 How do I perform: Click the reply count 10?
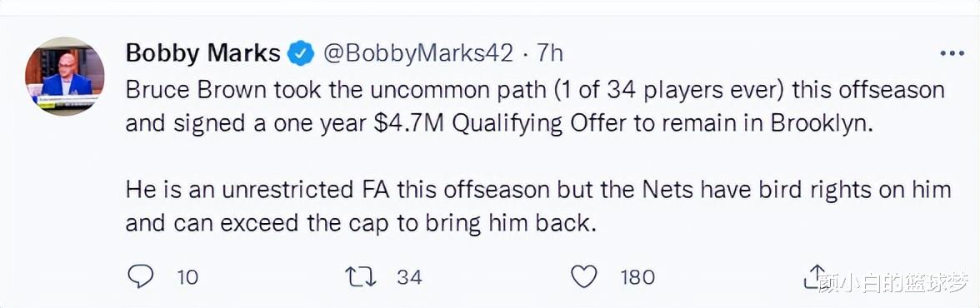point(187,276)
